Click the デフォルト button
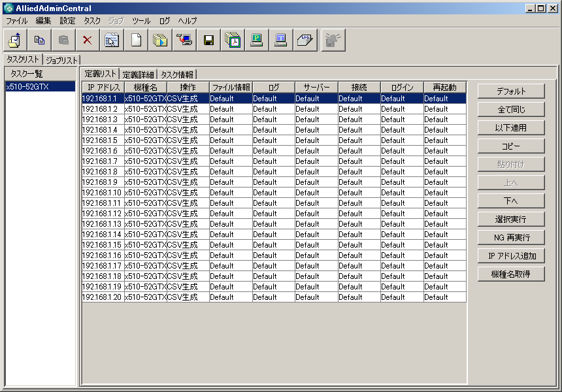The image size is (562, 392). tap(511, 91)
